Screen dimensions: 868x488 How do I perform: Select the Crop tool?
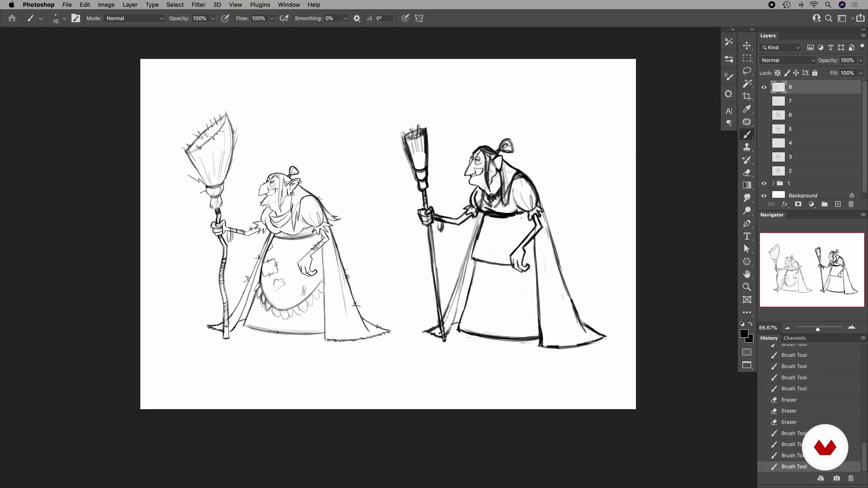tap(747, 96)
